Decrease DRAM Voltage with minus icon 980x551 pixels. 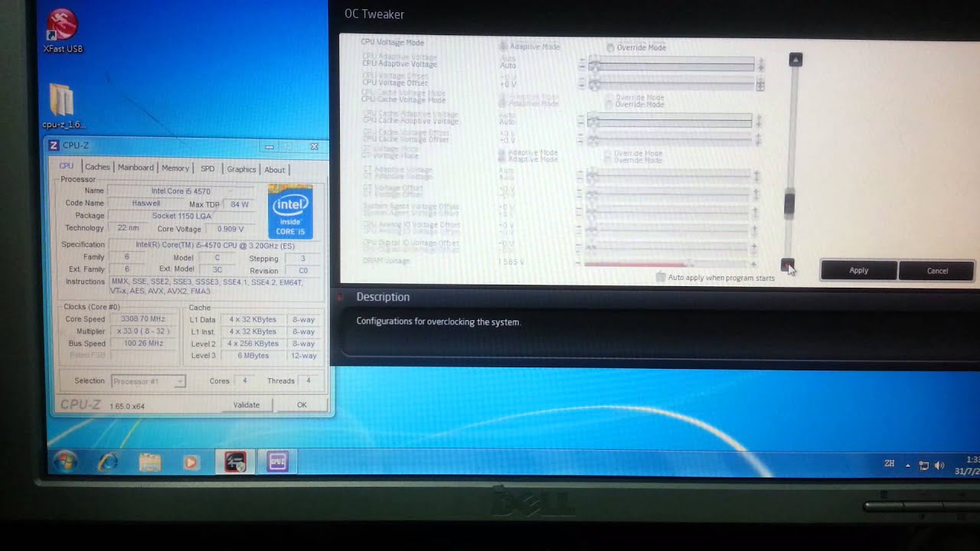click(580, 262)
